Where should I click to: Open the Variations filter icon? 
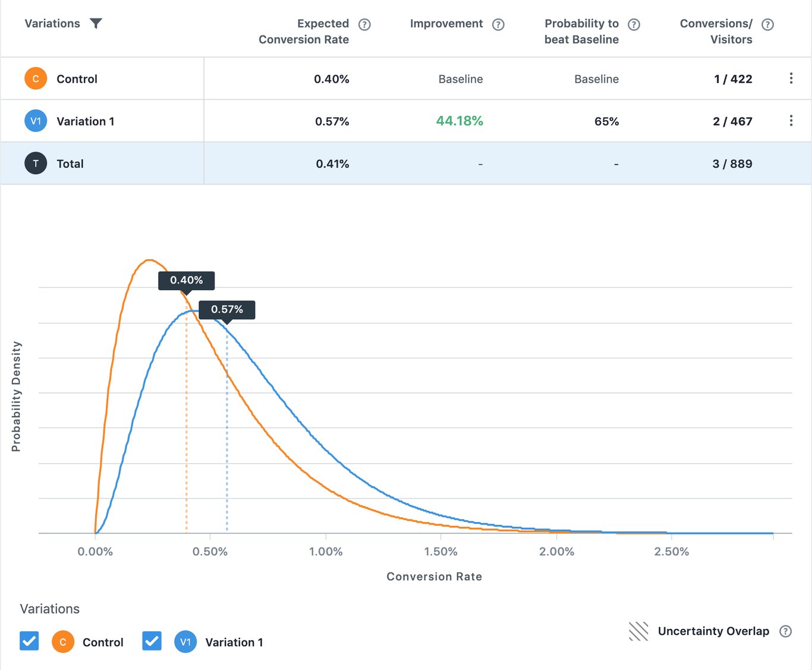pos(96,23)
